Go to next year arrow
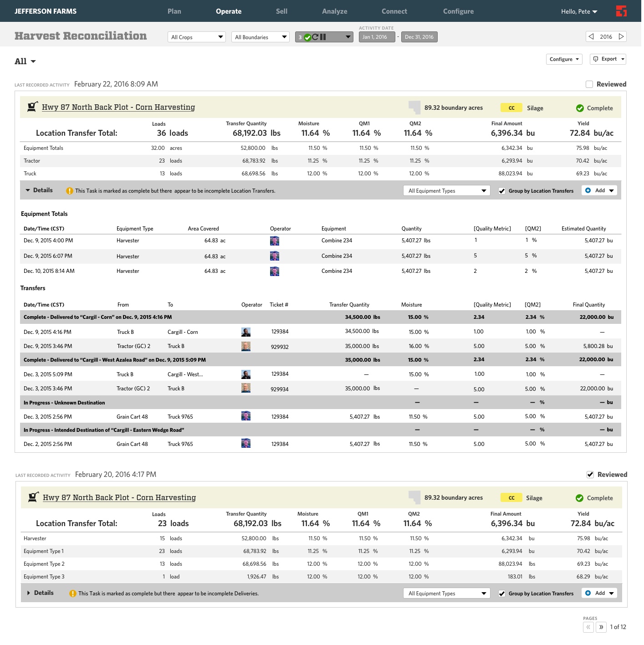 (621, 36)
